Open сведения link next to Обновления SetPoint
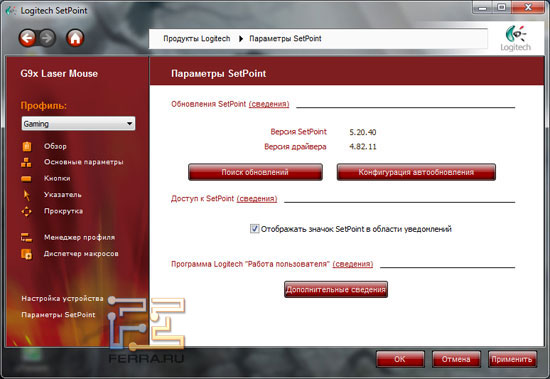Screen dimensions: 550x379 pyautogui.click(x=269, y=104)
